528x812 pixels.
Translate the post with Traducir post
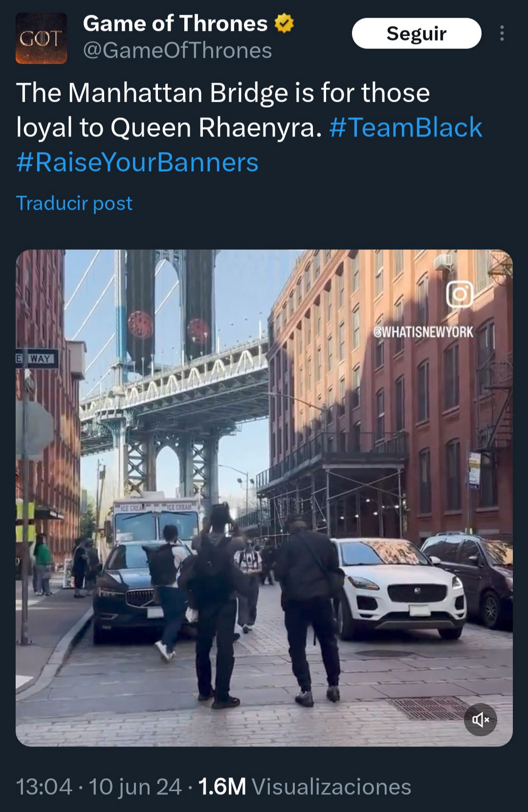tap(74, 203)
